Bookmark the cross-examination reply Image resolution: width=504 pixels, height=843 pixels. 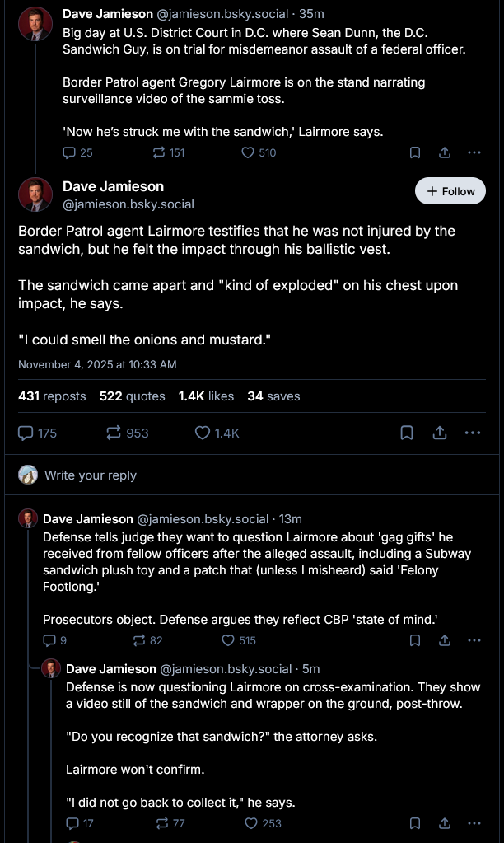(x=415, y=823)
